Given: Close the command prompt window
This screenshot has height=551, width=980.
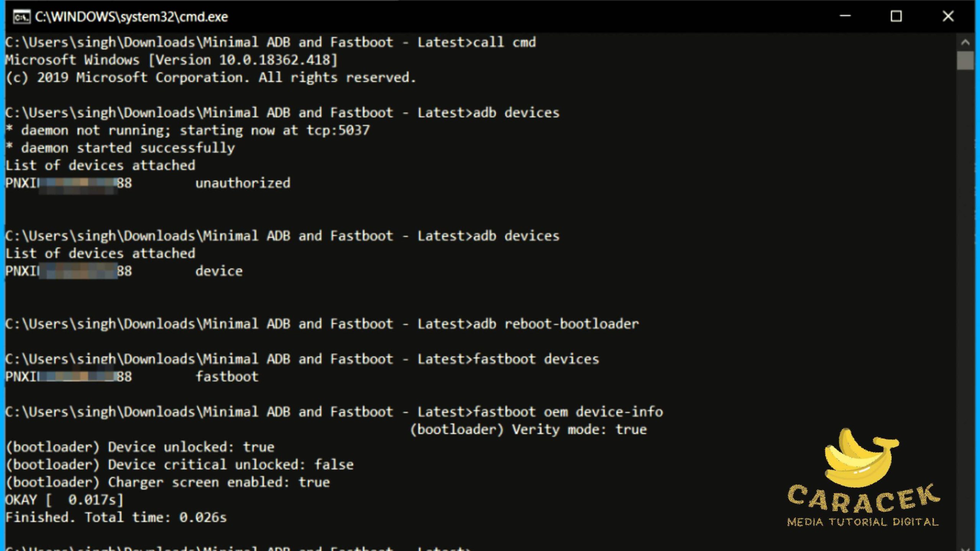Looking at the screenshot, I should (x=948, y=16).
